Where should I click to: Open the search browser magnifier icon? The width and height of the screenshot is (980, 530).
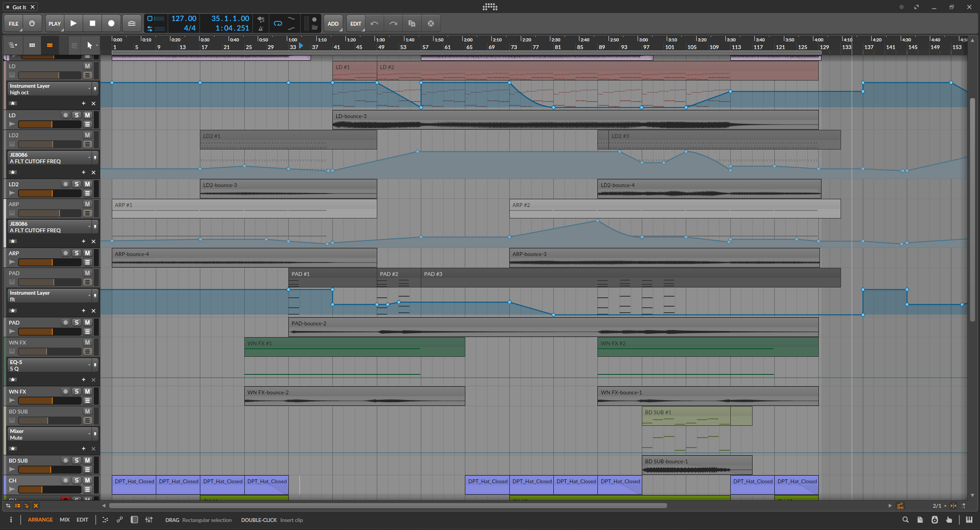coord(905,520)
